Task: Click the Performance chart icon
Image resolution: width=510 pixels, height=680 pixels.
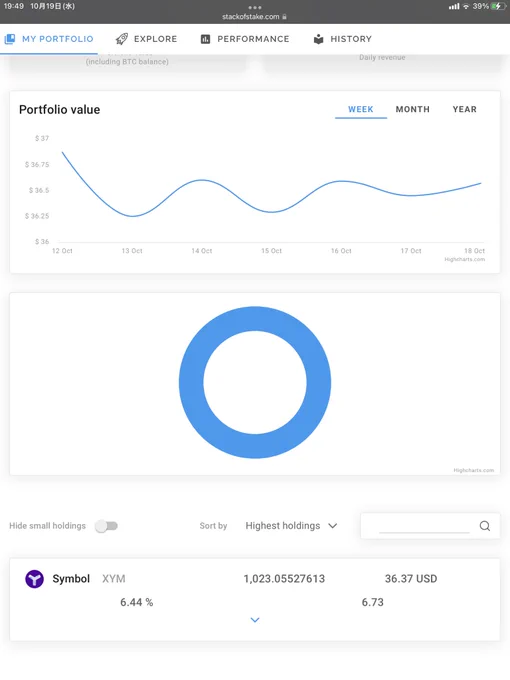Action: tap(205, 39)
